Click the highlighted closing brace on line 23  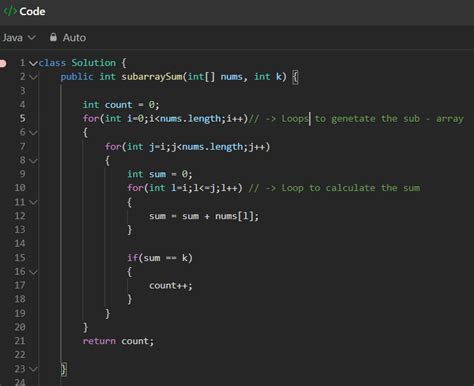tap(64, 369)
